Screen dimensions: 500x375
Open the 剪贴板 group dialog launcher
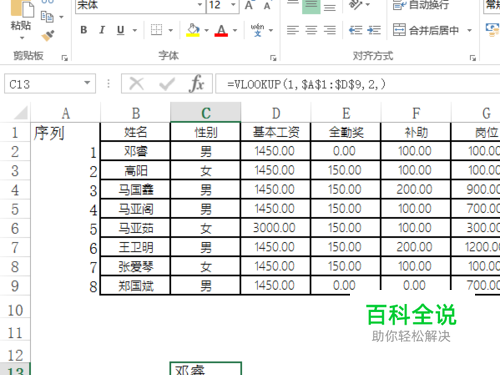point(64,58)
